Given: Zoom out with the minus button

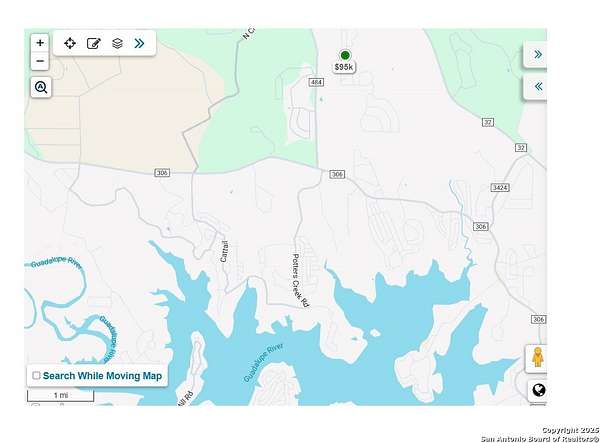Looking at the screenshot, I should click(x=40, y=61).
